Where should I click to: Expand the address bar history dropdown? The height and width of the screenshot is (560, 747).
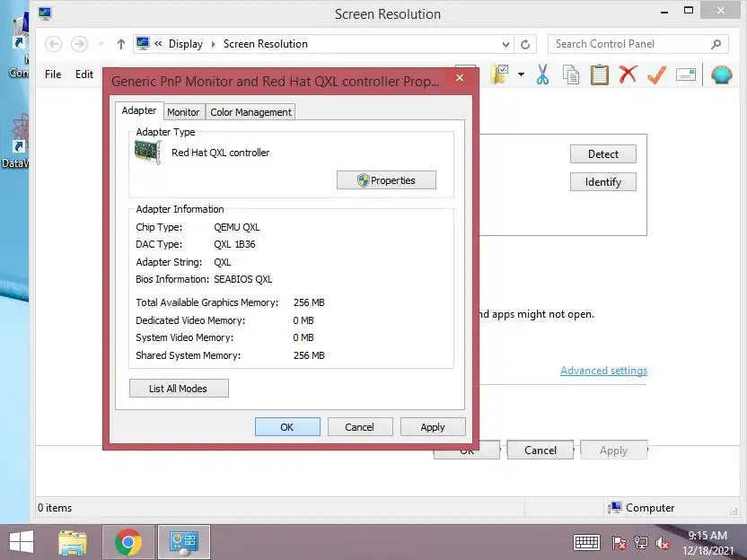[505, 44]
